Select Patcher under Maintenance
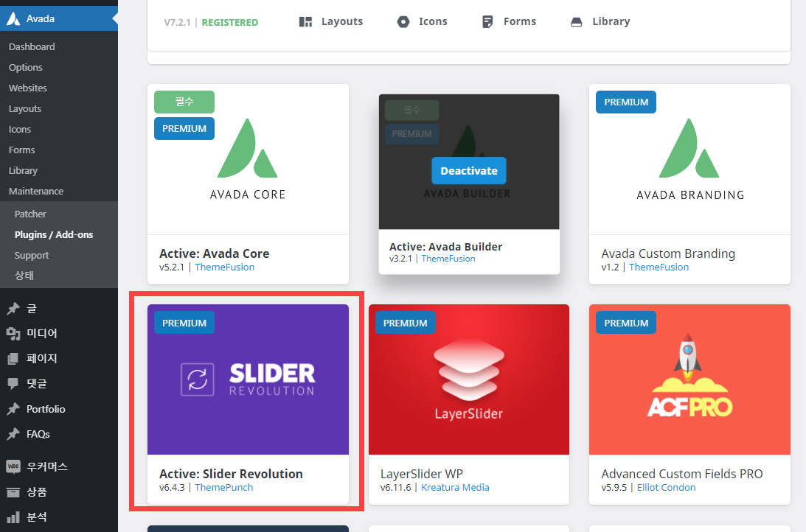This screenshot has width=806, height=532. pyautogui.click(x=30, y=214)
